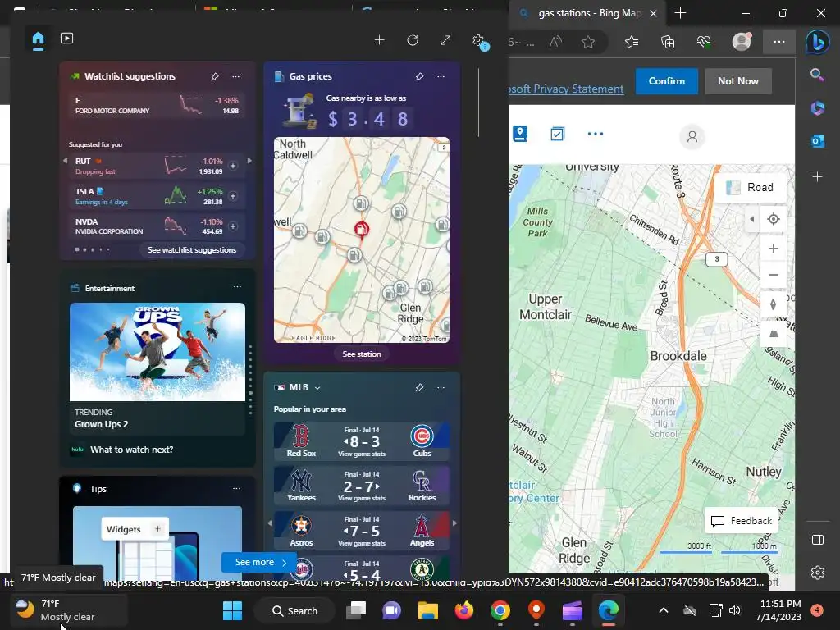Image resolution: width=840 pixels, height=630 pixels.
Task: Expand the MLB league dropdown
Action: pos(317,388)
